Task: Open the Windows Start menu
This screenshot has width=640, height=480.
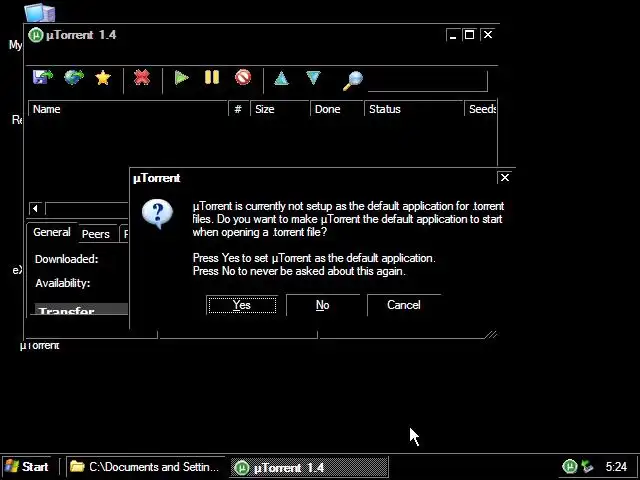Action: tap(27, 467)
